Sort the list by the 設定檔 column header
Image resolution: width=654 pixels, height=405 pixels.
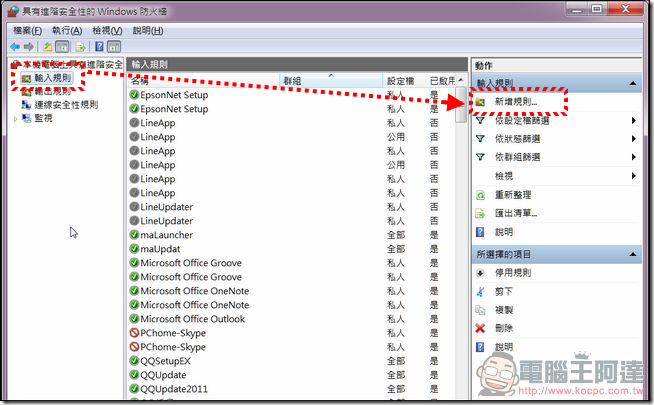point(404,80)
